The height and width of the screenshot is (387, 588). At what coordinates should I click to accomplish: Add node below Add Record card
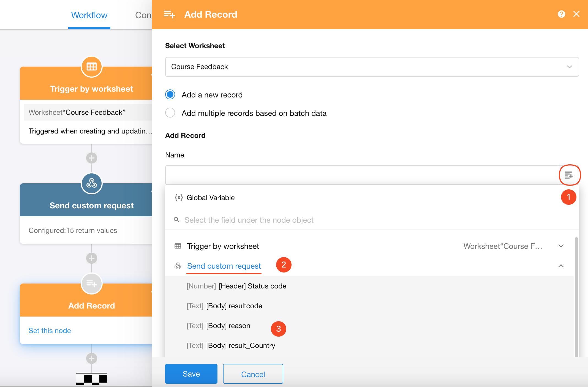click(92, 358)
